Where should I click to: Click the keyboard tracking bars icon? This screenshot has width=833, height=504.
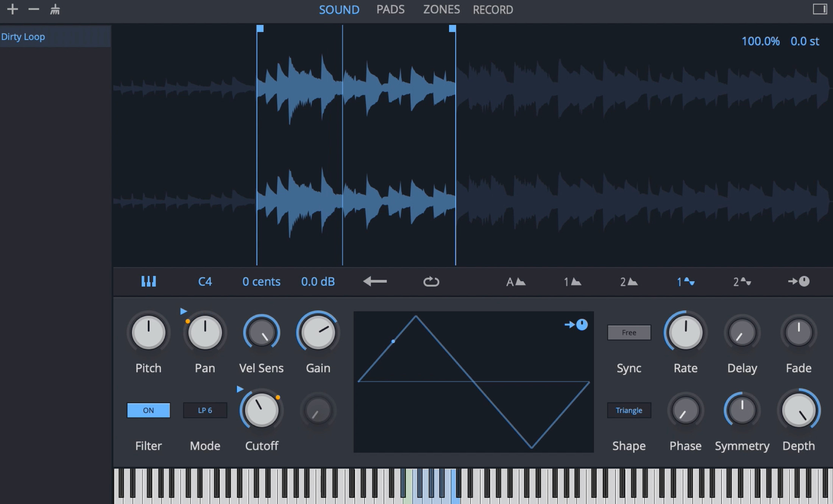pyautogui.click(x=148, y=281)
